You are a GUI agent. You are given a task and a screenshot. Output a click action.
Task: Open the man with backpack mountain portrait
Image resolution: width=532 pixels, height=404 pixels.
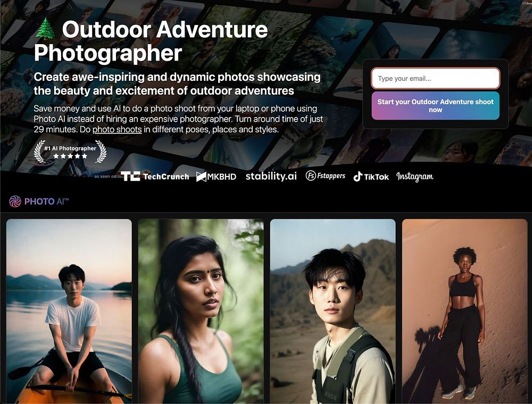333,311
